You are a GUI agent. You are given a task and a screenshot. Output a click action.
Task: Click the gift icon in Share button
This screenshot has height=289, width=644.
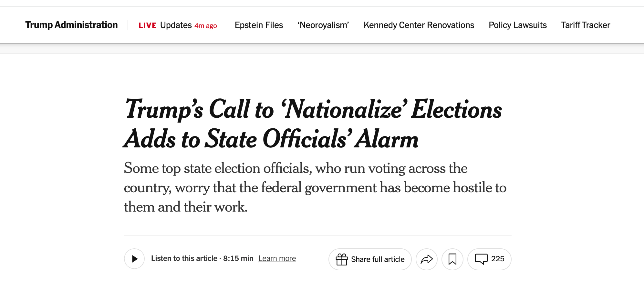tap(342, 259)
